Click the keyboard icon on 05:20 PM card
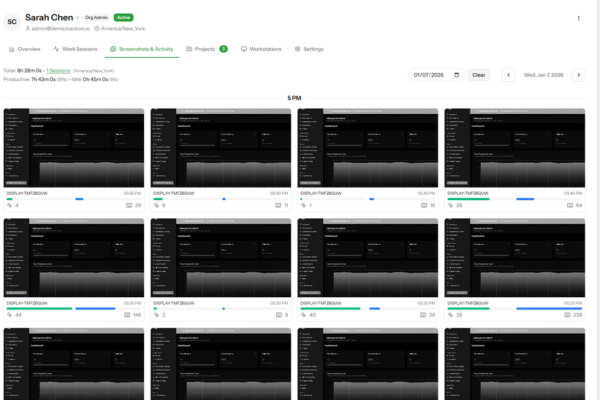The image size is (600, 400). click(x=567, y=315)
